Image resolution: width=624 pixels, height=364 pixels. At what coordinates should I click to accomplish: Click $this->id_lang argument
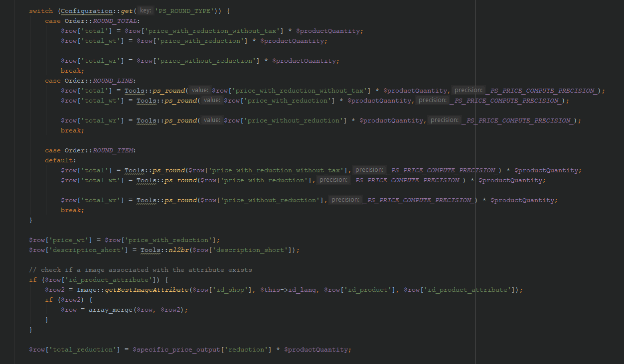(x=288, y=290)
